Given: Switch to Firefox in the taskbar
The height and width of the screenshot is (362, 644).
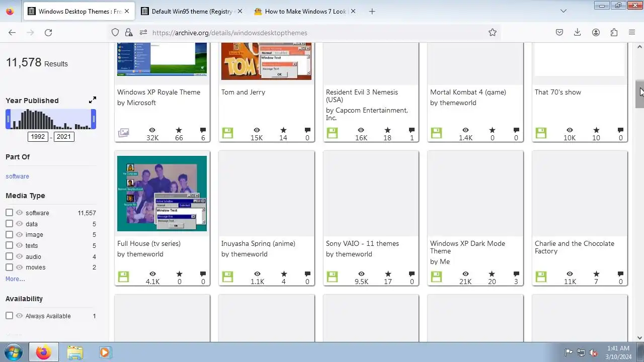Looking at the screenshot, I should [43, 352].
